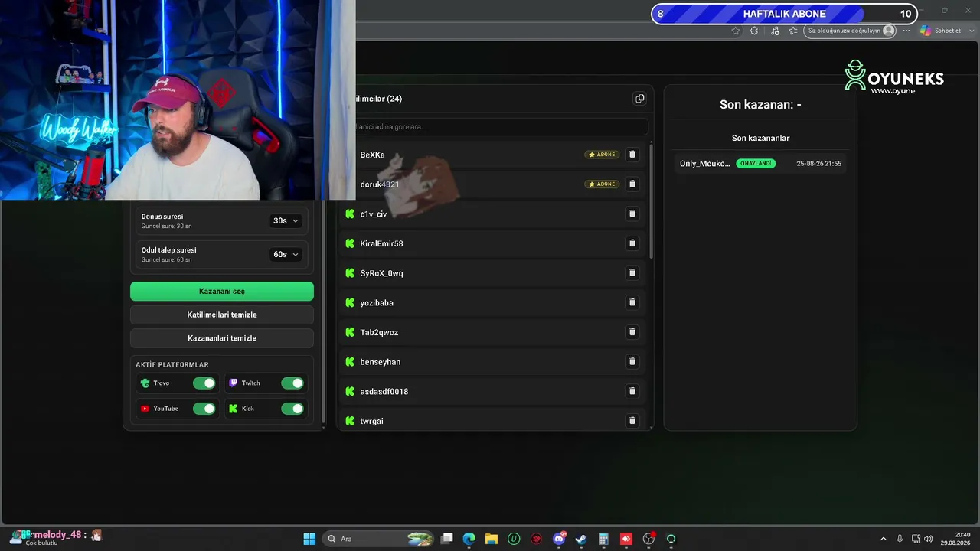Open File Explorer from taskbar
Screen dimensions: 980x551
click(492, 539)
